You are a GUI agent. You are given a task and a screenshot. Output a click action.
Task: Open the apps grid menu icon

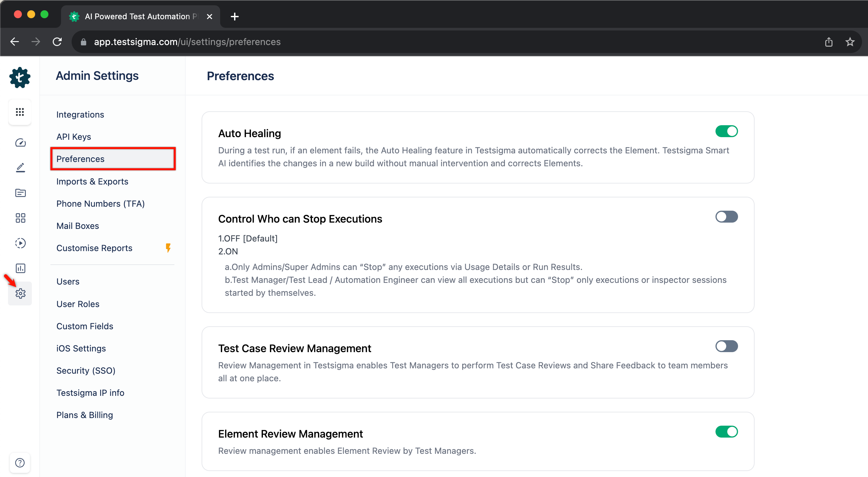[x=20, y=112]
